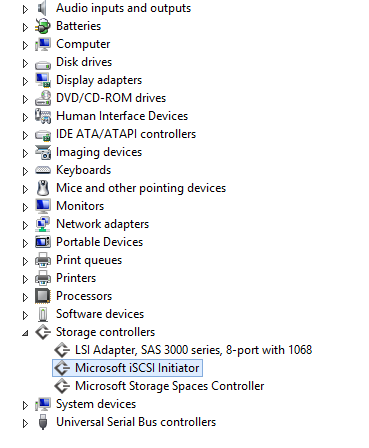The width and height of the screenshot is (369, 448).
Task: Click the DVD/CD-ROM drives icon
Action: [43, 98]
